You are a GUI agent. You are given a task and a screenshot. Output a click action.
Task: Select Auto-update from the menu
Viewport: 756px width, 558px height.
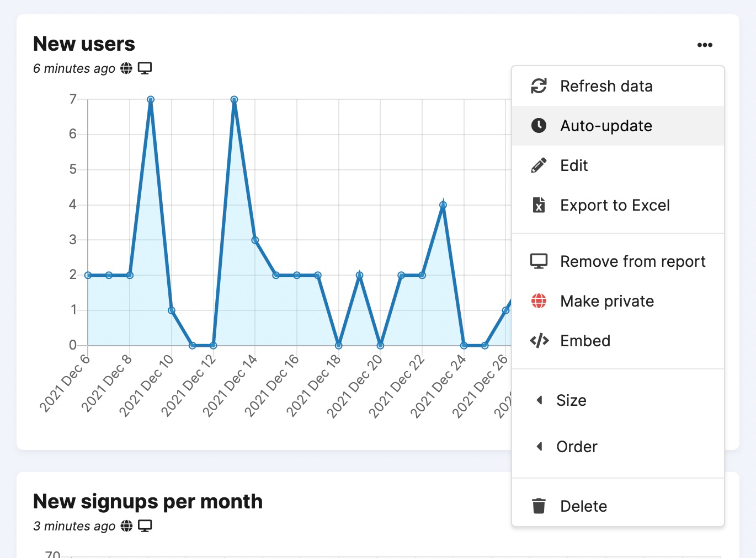(x=605, y=125)
